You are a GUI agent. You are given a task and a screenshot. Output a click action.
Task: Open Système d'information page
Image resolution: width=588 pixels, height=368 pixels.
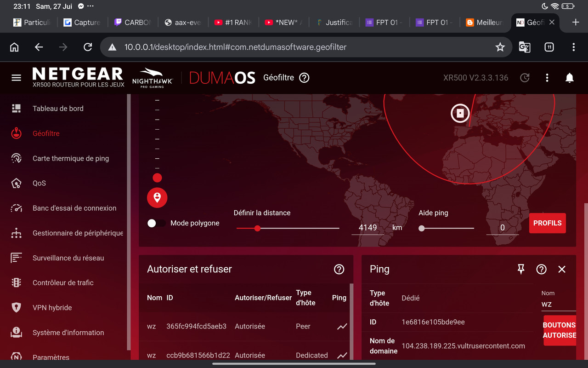coord(68,333)
